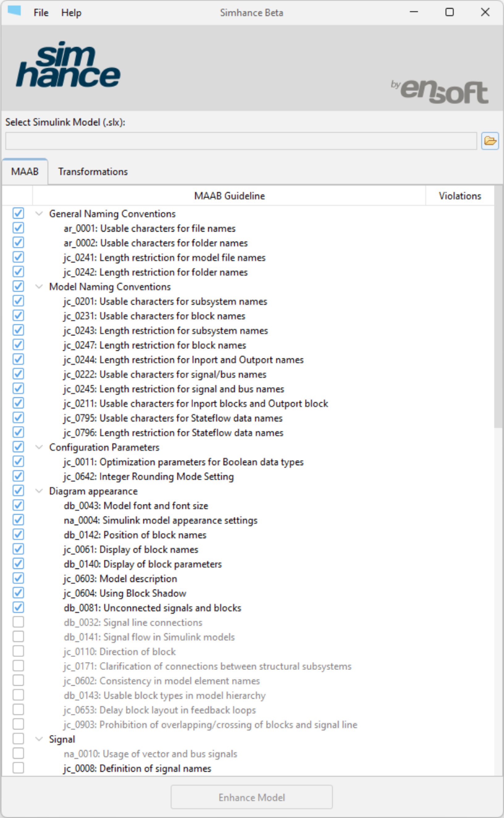The height and width of the screenshot is (818, 504).
Task: Select 'db_0141: Signal flow in Simulink models'
Action: click(149, 637)
